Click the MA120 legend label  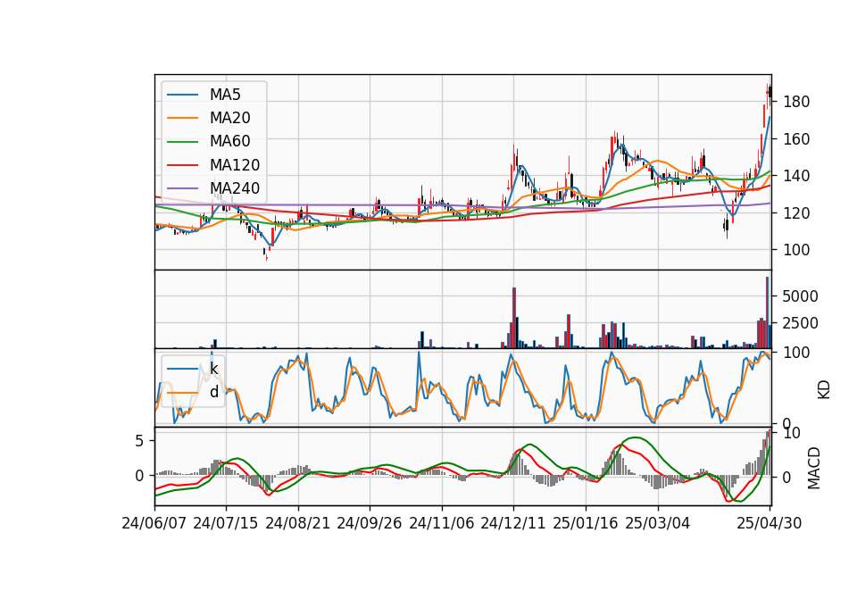click(x=235, y=165)
